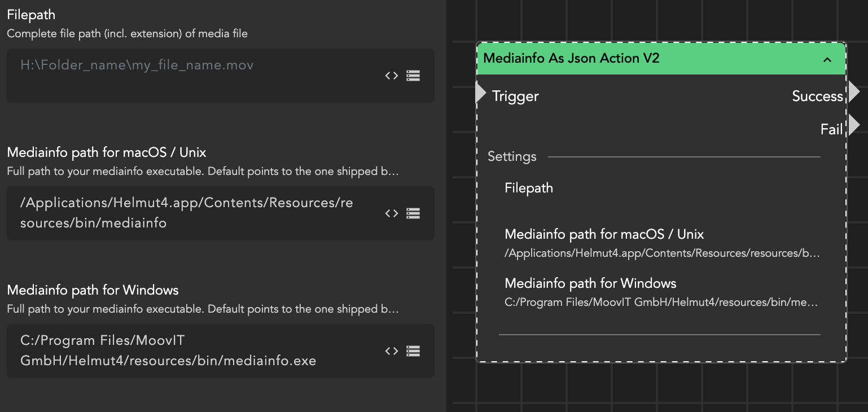Click the Windows mediainfo.exe path input field
The image size is (868, 412).
(x=192, y=350)
